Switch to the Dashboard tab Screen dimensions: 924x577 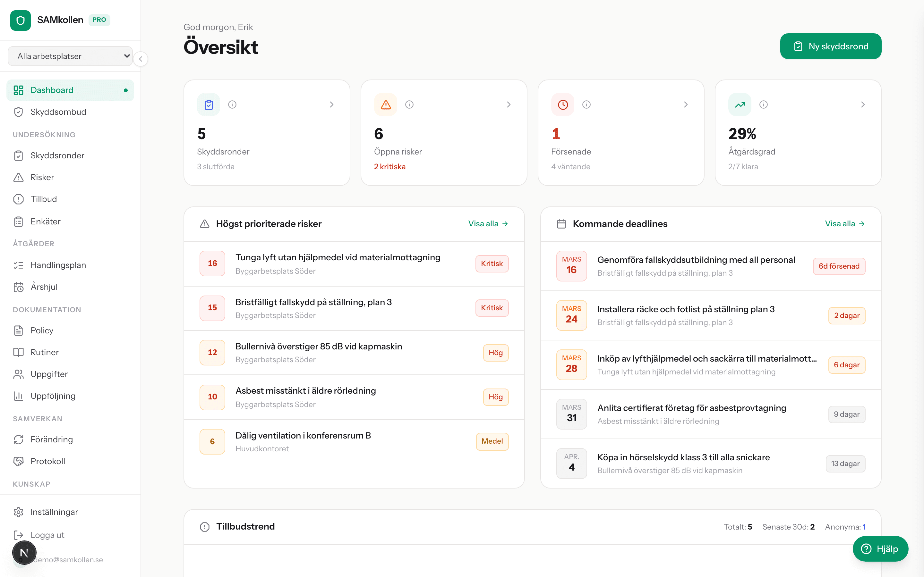[x=52, y=90]
